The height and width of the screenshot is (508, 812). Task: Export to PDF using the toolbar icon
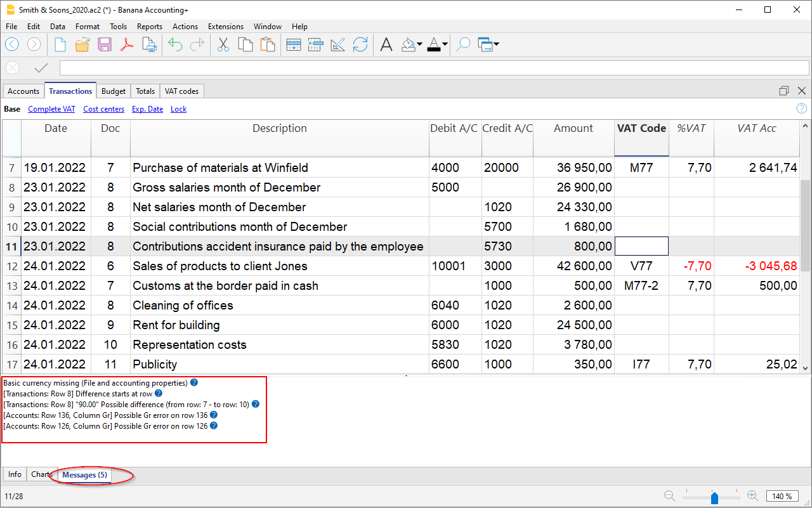126,44
